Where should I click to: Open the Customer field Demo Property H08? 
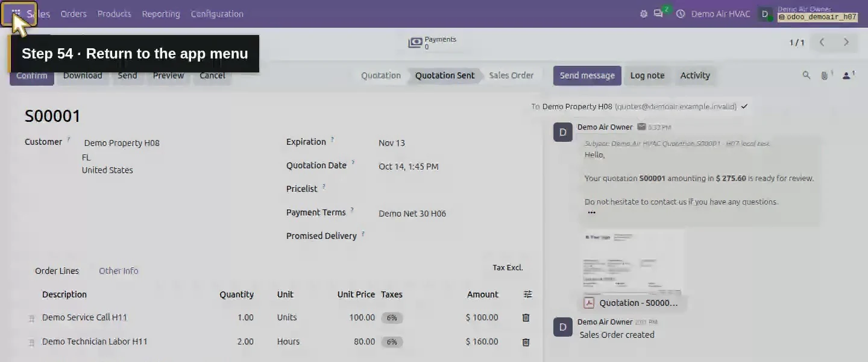(x=122, y=143)
